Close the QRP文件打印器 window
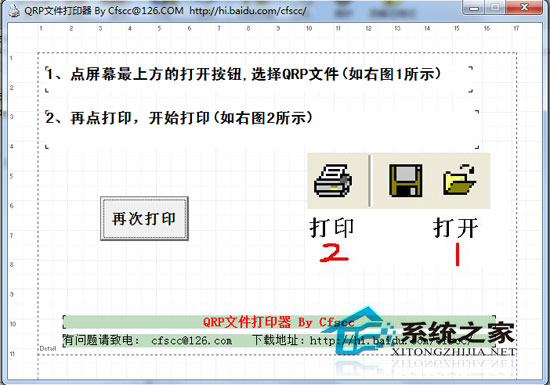This screenshot has width=550, height=385. click(524, 8)
